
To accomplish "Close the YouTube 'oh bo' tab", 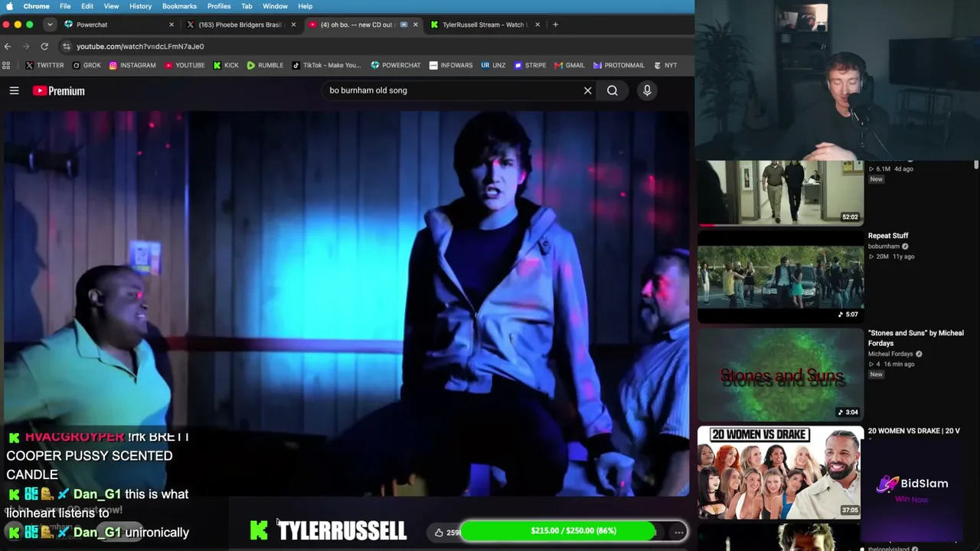I will [x=415, y=24].
